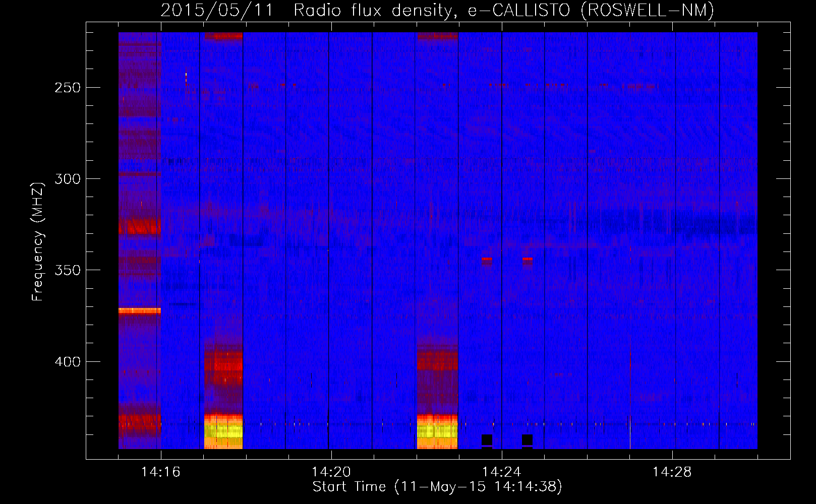Click the yellow burst region near 14:22

(x=437, y=431)
